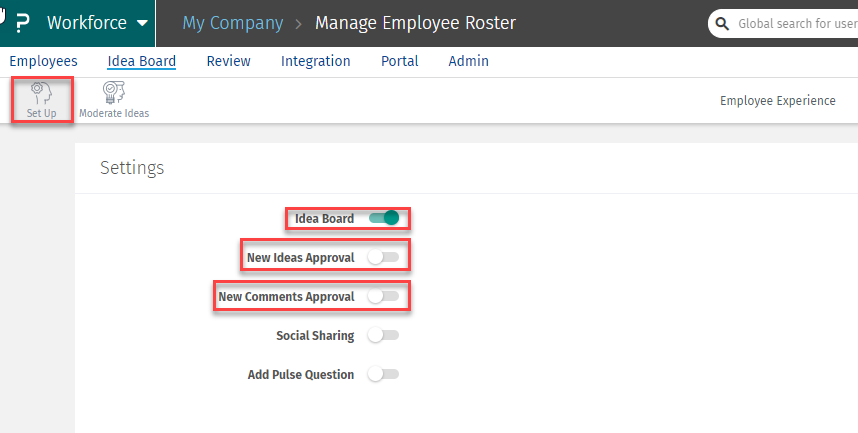Enable New Ideas Approval toggle
858x433 pixels.
[x=383, y=257]
